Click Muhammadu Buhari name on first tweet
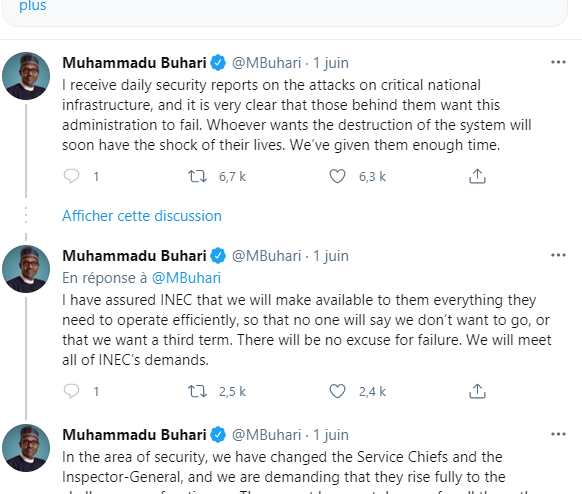The height and width of the screenshot is (494, 582). tap(134, 63)
